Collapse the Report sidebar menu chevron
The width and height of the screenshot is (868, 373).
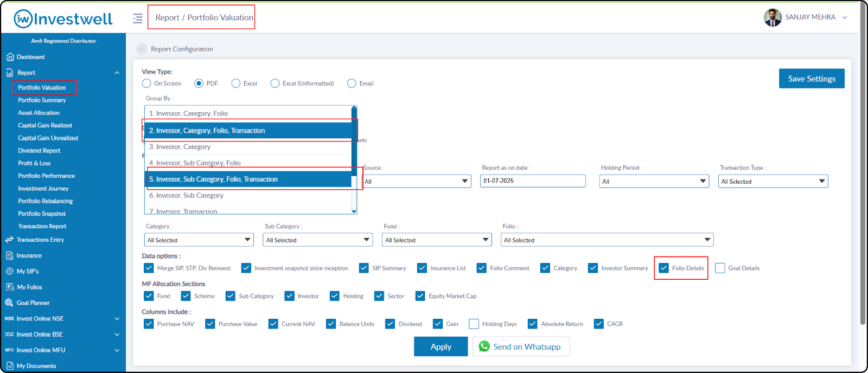pos(117,73)
